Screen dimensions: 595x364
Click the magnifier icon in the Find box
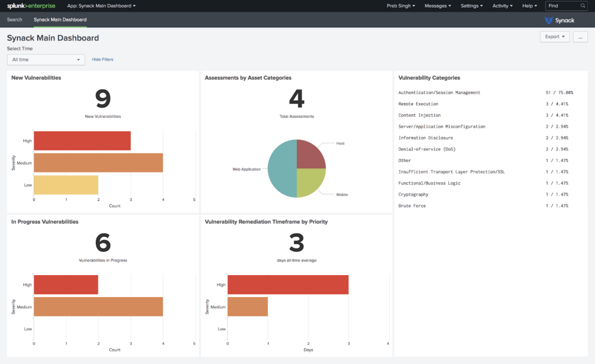583,6
